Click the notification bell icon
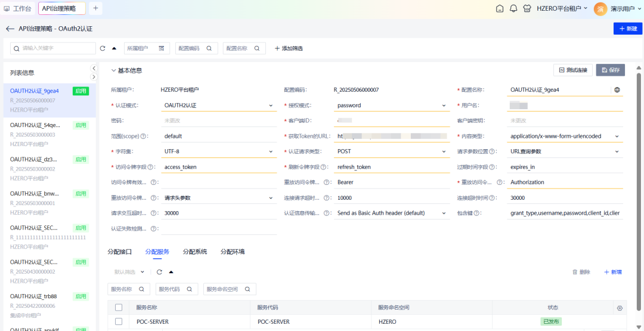Viewport: 644px width, 331px height. point(513,8)
